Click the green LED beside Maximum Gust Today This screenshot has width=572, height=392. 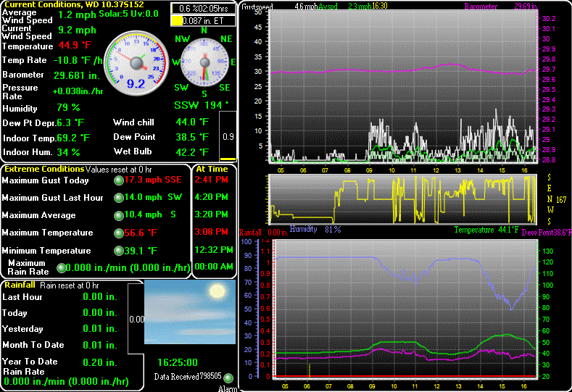119,180
